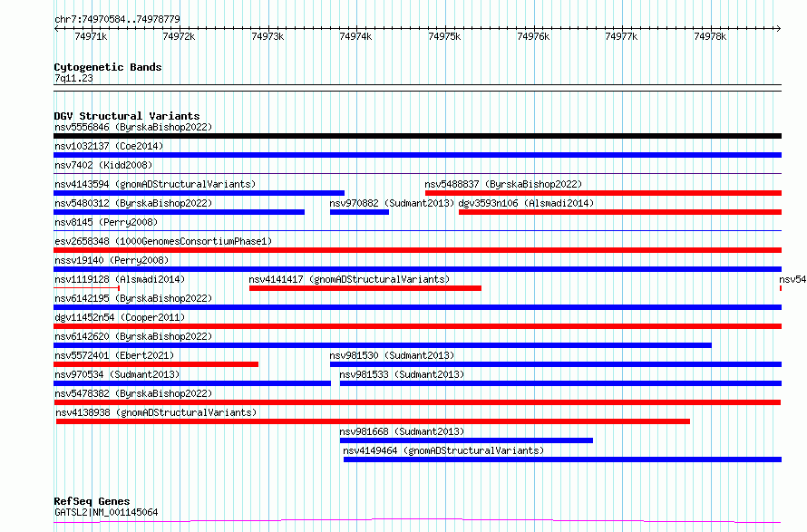
Task: Click the 74974k ruler position
Action: (x=355, y=36)
